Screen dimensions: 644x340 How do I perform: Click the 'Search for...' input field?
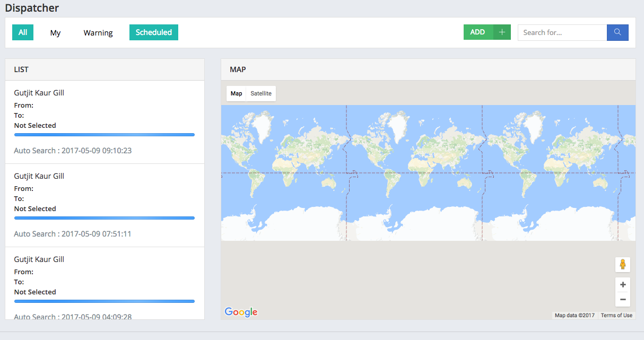coord(562,32)
